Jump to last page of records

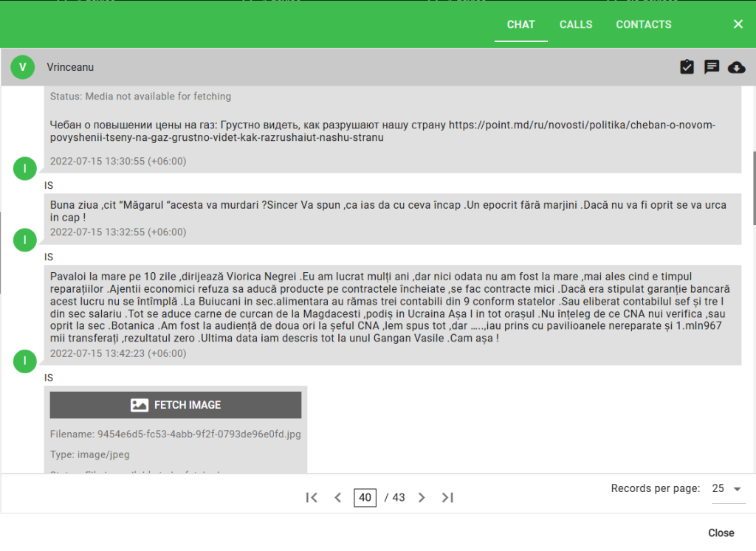[x=447, y=498]
